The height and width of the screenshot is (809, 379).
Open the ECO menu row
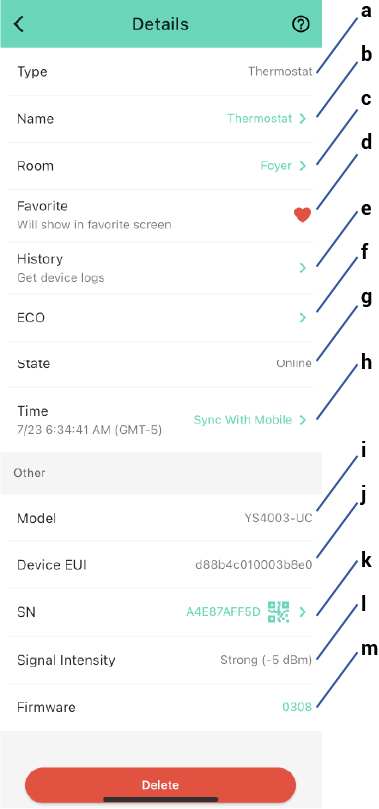click(x=161, y=318)
